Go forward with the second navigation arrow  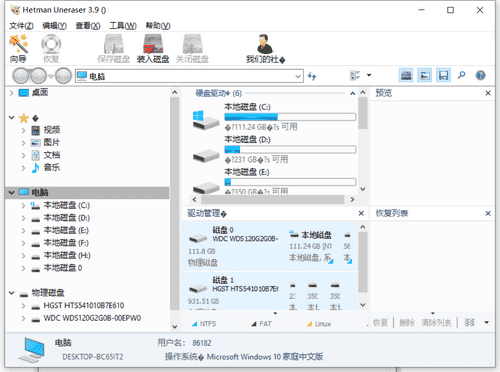[x=38, y=76]
